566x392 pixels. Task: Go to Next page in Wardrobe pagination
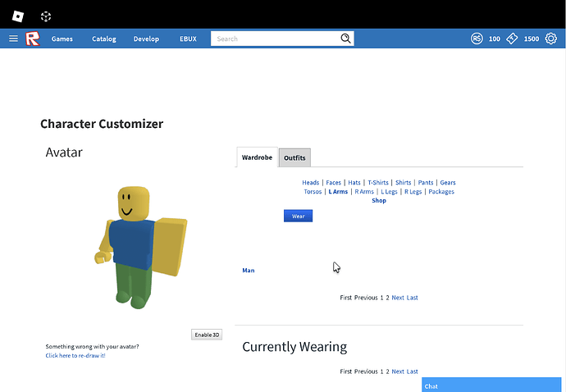pos(398,298)
